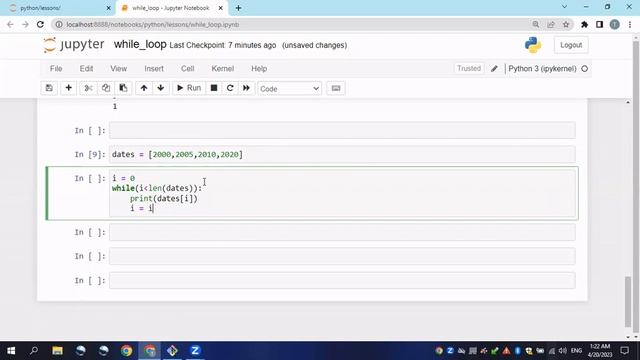Click the while loop code line

pos(157,188)
